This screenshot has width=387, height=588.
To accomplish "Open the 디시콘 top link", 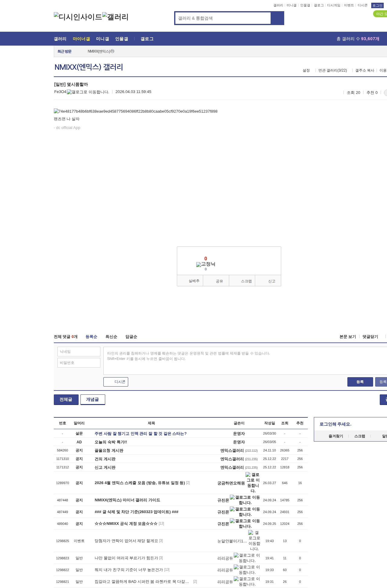I will [x=363, y=5].
